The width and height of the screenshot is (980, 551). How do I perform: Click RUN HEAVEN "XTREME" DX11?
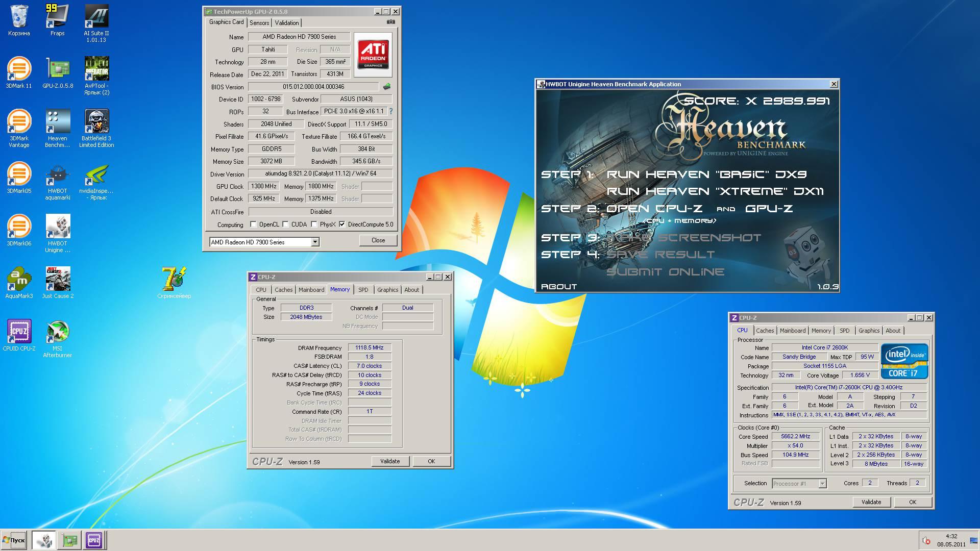pyautogui.click(x=715, y=191)
